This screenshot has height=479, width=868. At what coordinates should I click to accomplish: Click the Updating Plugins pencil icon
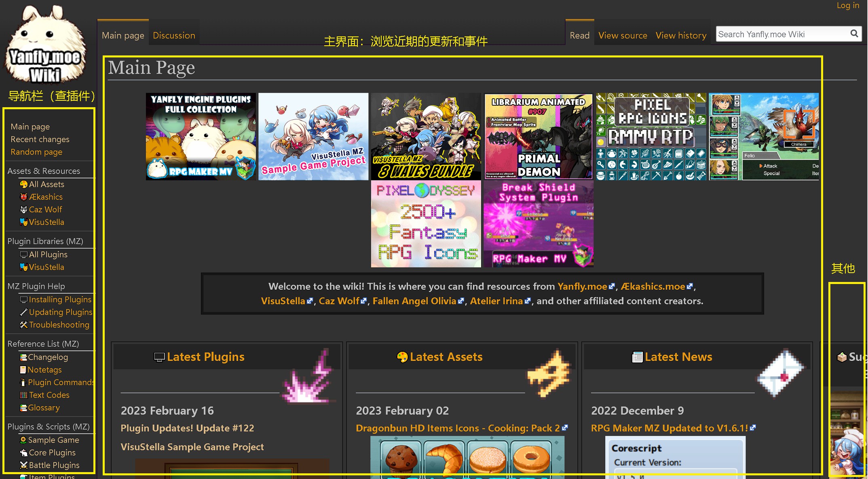point(23,312)
